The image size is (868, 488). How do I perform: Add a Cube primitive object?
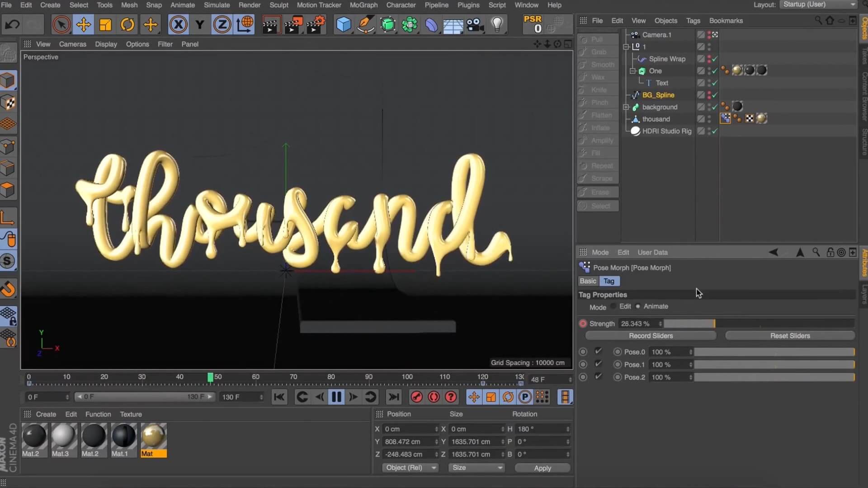[x=344, y=24]
